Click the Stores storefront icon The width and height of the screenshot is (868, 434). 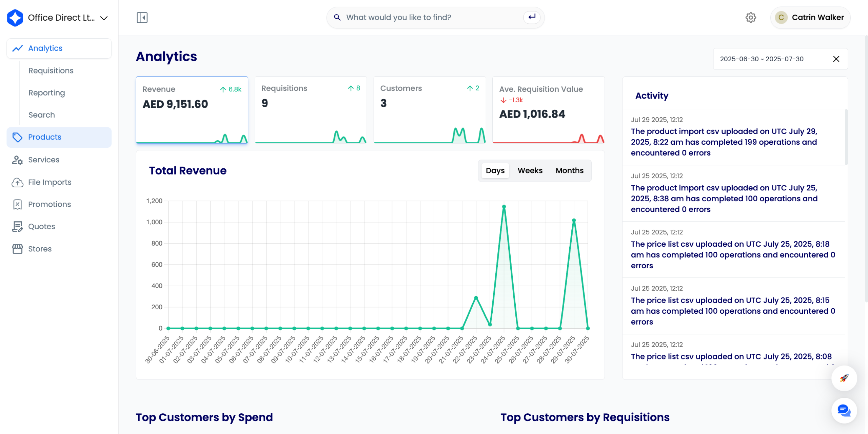click(17, 249)
